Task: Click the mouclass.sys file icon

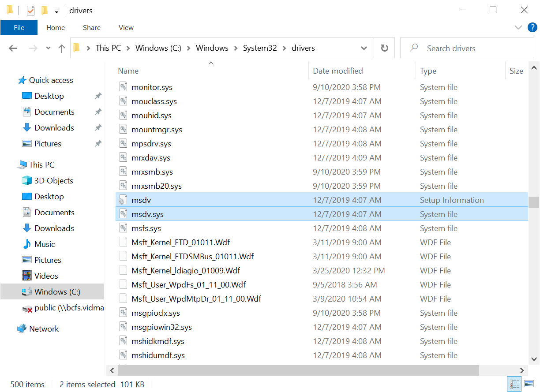Action: [x=123, y=101]
